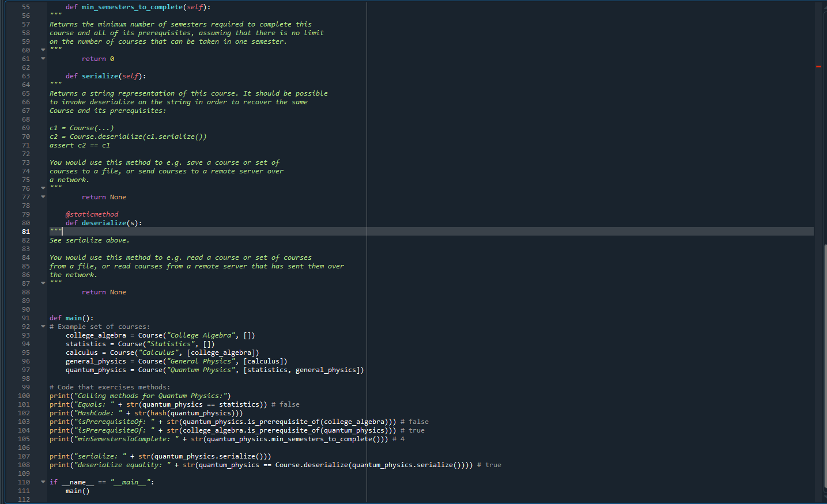The width and height of the screenshot is (827, 504).
Task: Click line number 112 in the gutter
Action: pyautogui.click(x=24, y=499)
